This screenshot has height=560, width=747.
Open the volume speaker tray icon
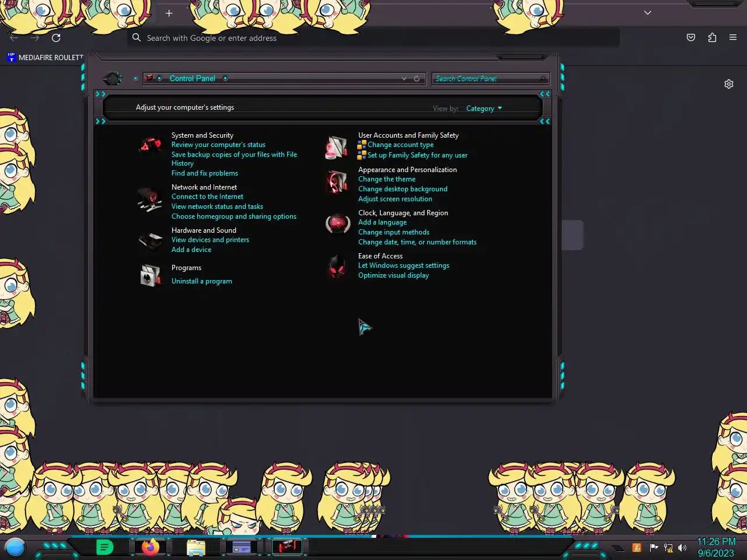click(682, 548)
